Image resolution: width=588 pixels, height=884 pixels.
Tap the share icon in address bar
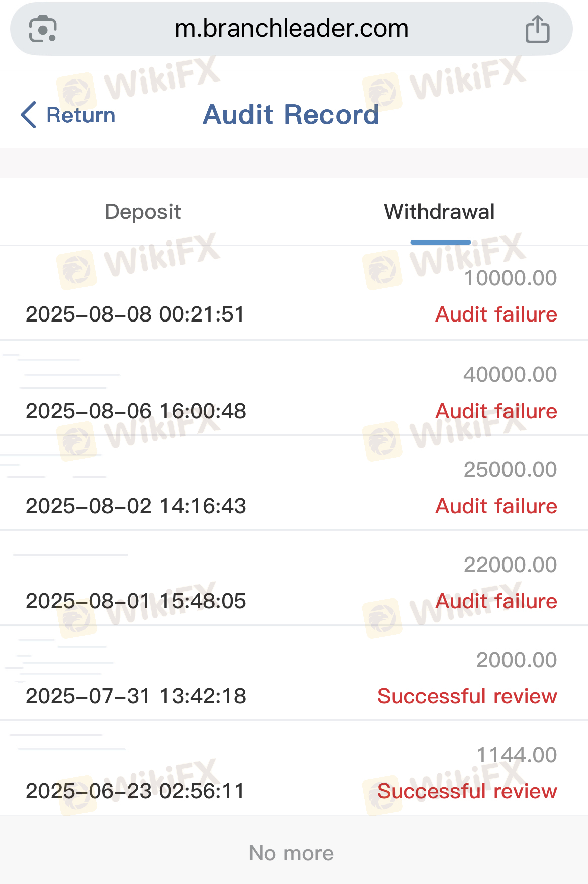click(x=537, y=29)
